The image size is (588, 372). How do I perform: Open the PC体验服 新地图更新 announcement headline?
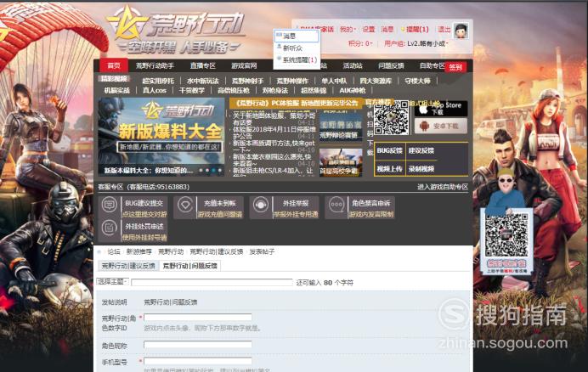pos(297,103)
